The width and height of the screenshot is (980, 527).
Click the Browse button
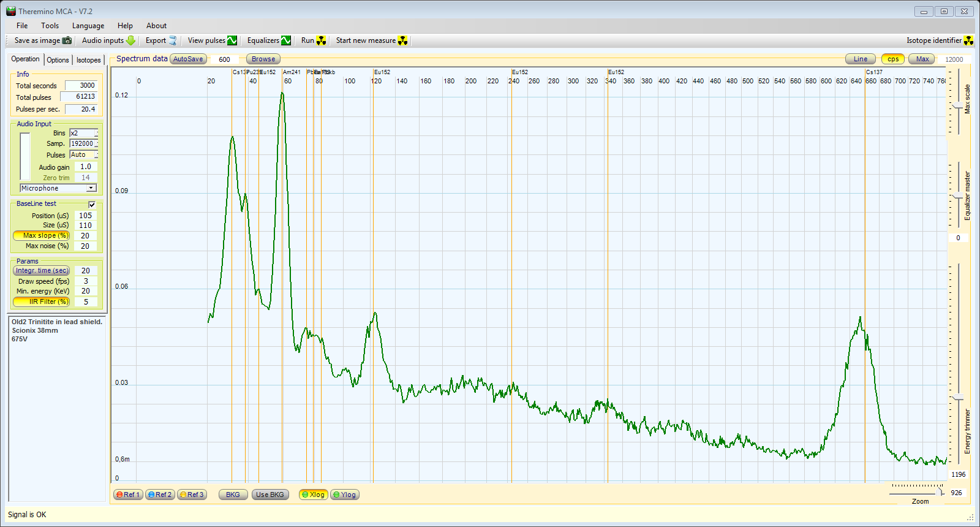pos(263,59)
